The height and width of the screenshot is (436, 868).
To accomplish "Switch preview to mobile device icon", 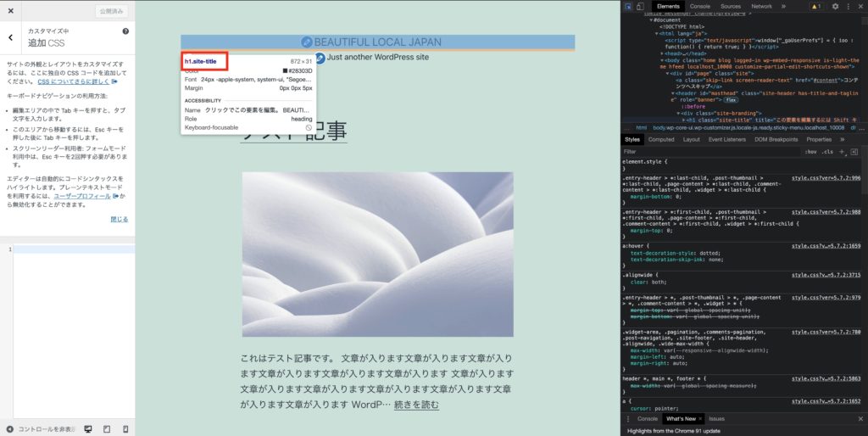I will click(125, 429).
